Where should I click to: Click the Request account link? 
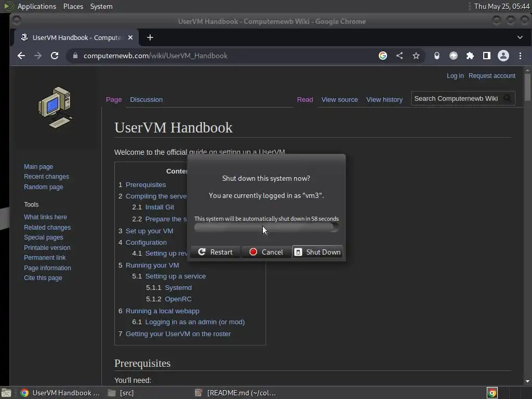491,76
